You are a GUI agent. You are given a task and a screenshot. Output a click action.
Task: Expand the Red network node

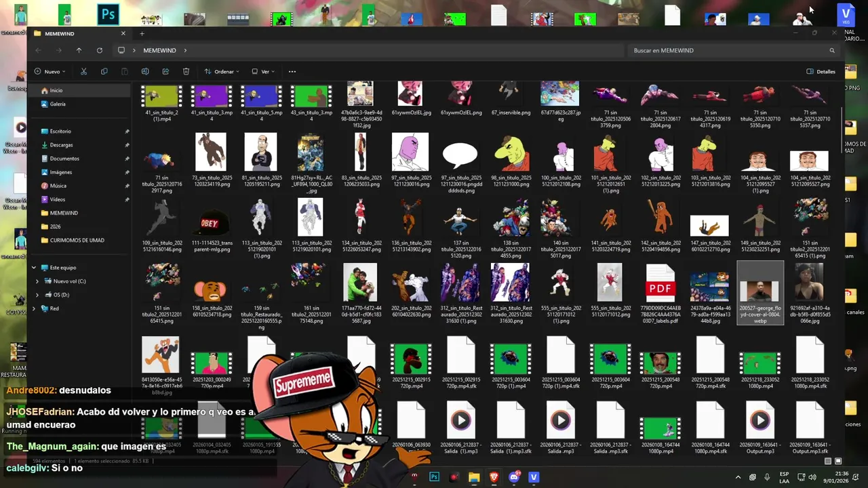pos(34,308)
